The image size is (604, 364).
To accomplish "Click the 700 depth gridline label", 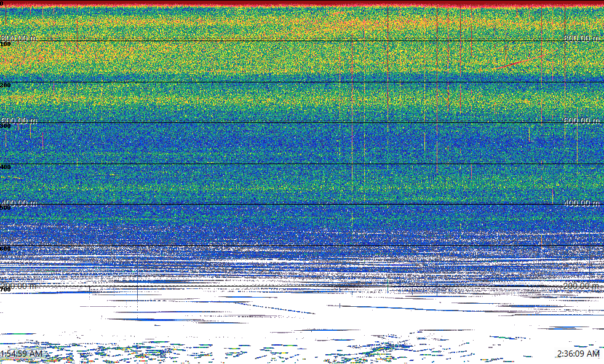I will pos(6,290).
